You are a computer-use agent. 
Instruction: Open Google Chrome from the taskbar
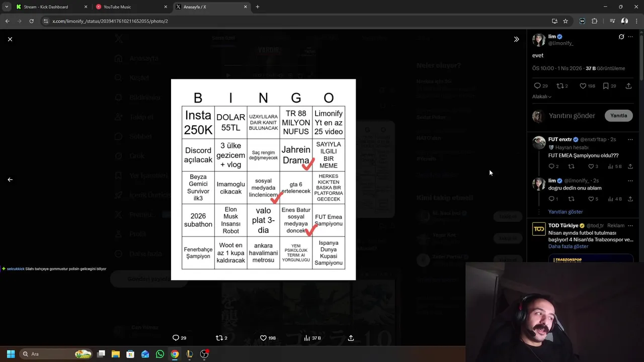click(x=175, y=354)
